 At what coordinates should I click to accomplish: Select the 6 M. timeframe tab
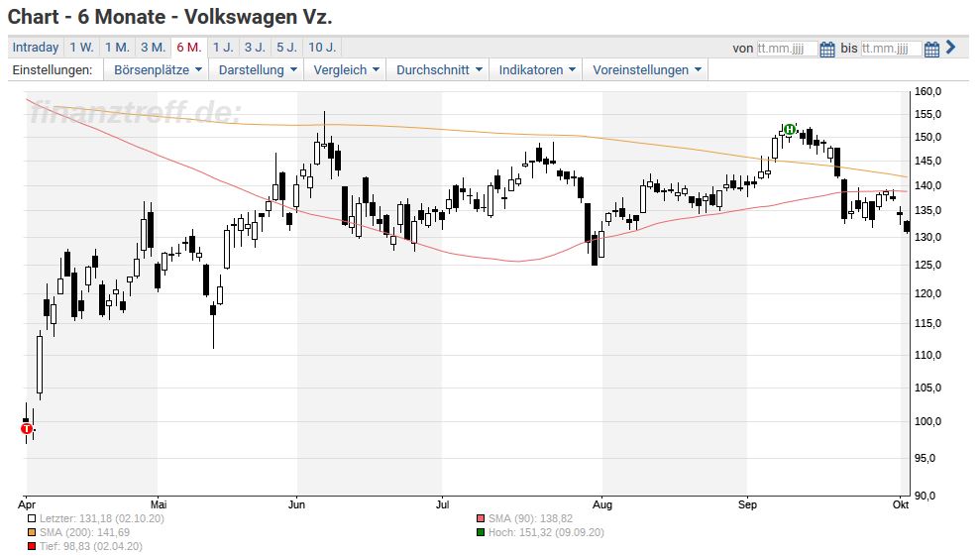coord(188,48)
